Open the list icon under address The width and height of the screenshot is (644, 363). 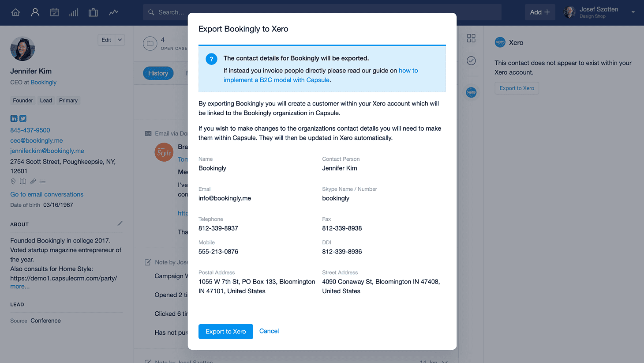(42, 181)
